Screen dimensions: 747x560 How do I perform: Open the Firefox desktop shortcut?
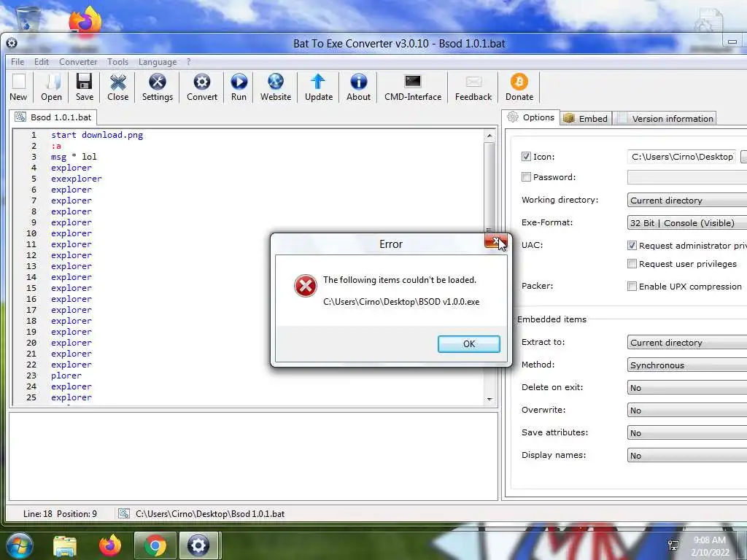coord(85,21)
